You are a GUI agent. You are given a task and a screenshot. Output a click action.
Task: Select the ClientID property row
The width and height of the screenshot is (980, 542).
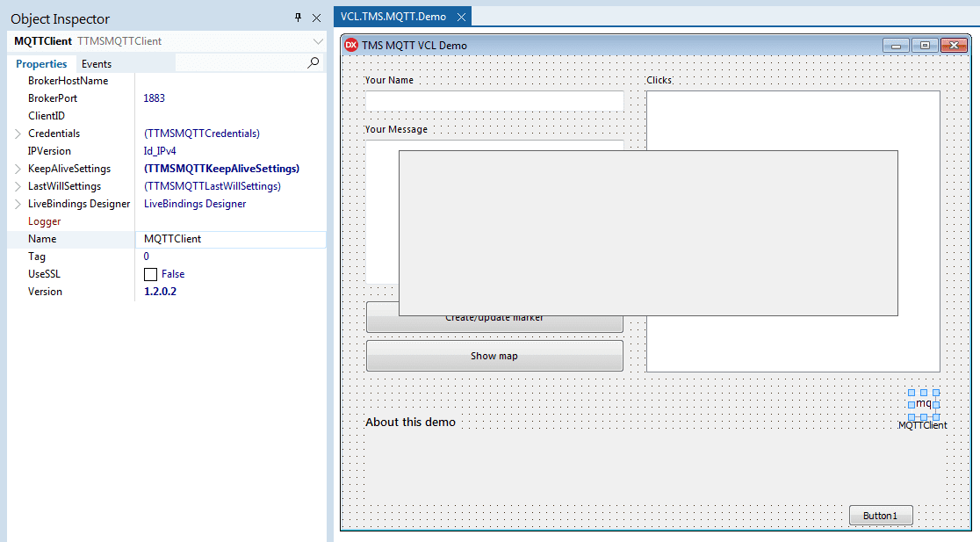(x=167, y=116)
